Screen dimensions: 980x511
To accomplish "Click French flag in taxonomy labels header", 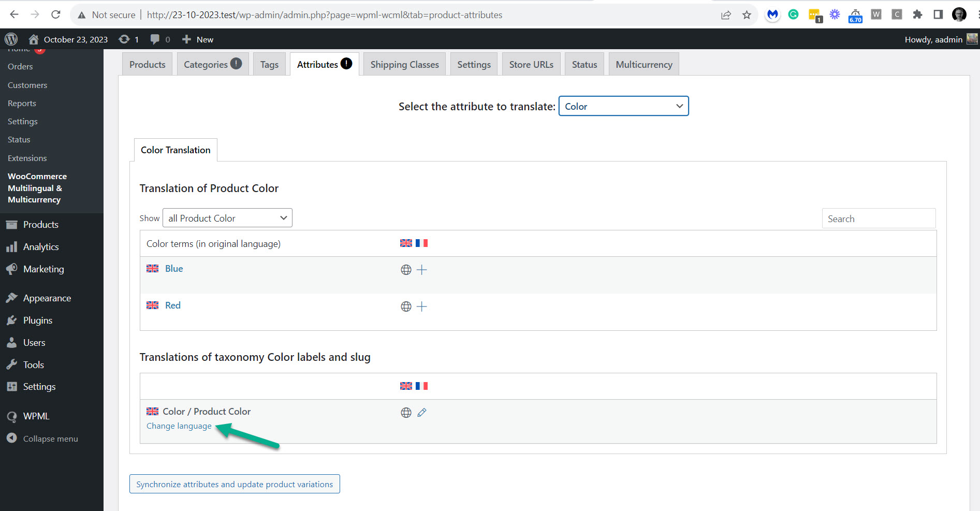I will 422,386.
